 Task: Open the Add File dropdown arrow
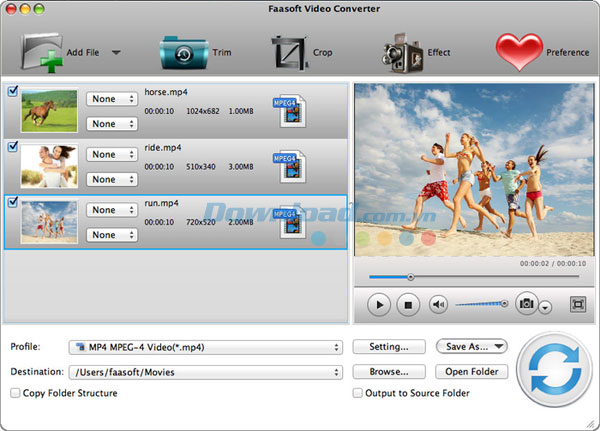pos(116,52)
